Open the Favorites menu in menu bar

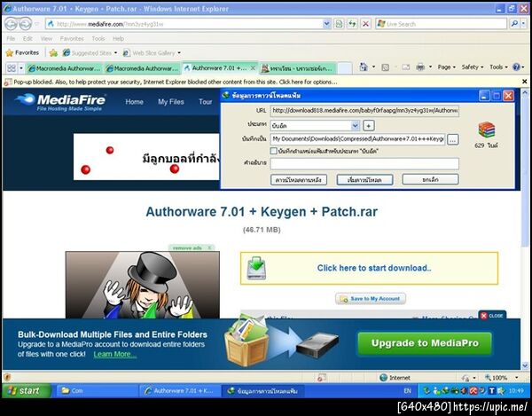pos(72,39)
